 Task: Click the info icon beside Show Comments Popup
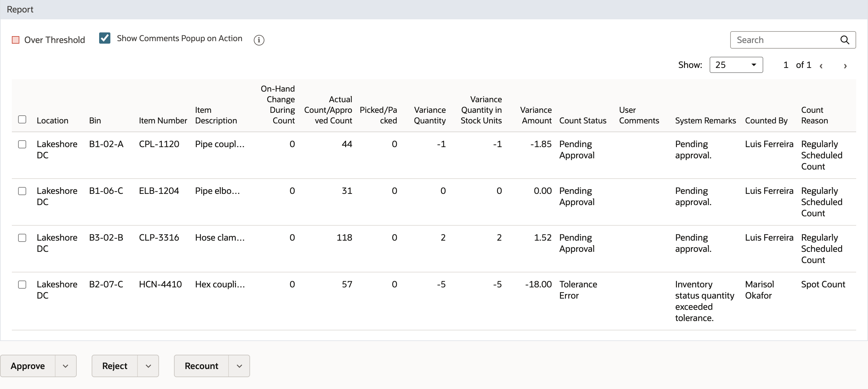(259, 40)
